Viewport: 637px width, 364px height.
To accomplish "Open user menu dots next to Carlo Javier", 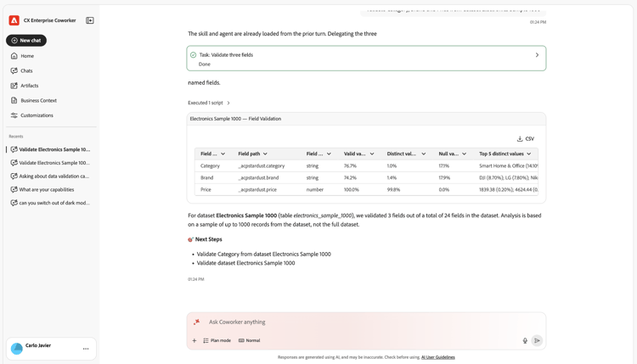I will [86, 349].
